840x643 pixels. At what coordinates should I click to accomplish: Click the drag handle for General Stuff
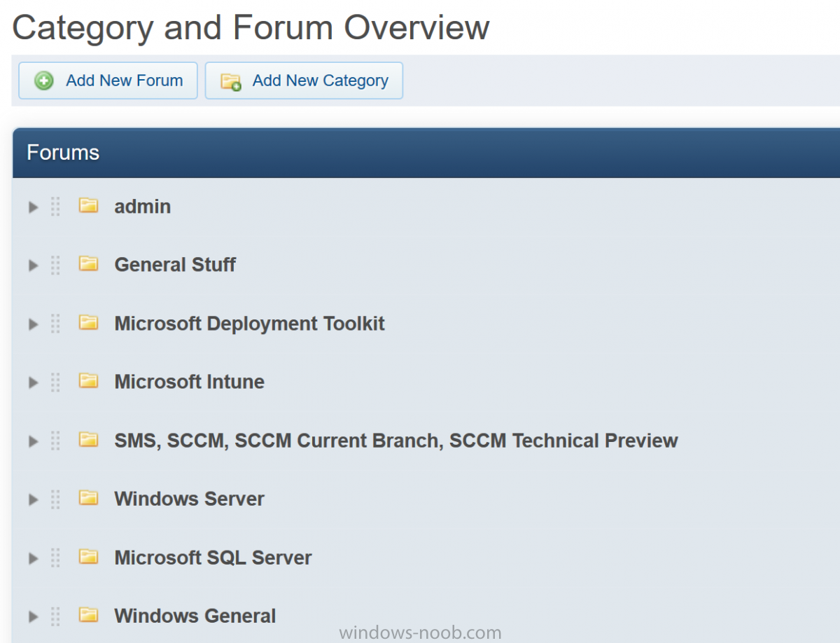[56, 265]
